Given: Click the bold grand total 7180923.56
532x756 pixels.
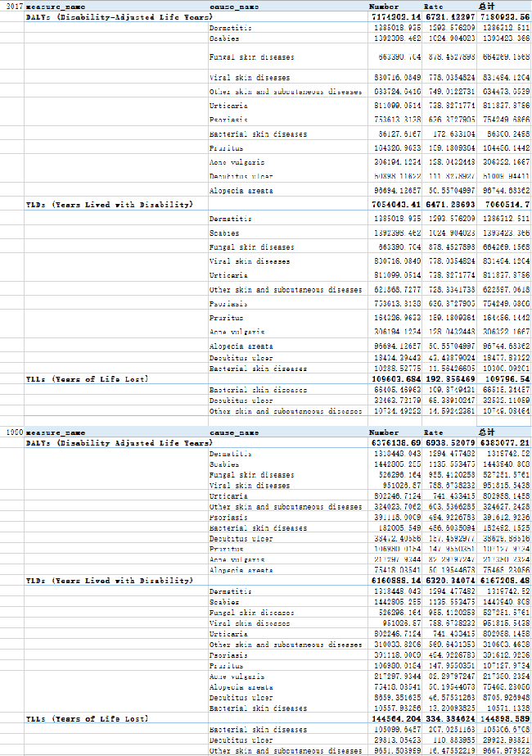Looking at the screenshot, I should coord(504,17).
